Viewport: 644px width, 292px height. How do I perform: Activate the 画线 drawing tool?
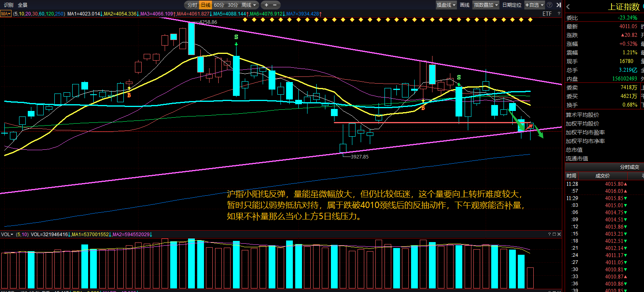tap(465, 5)
